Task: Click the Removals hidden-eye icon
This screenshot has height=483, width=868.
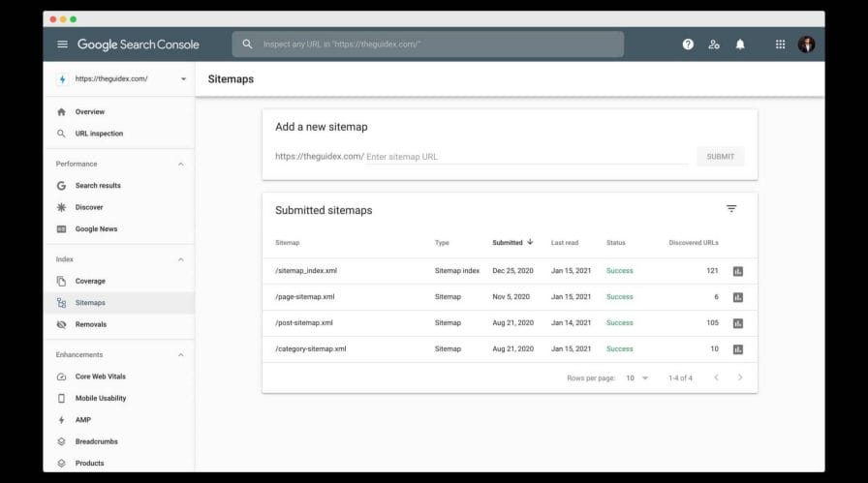Action: [61, 324]
